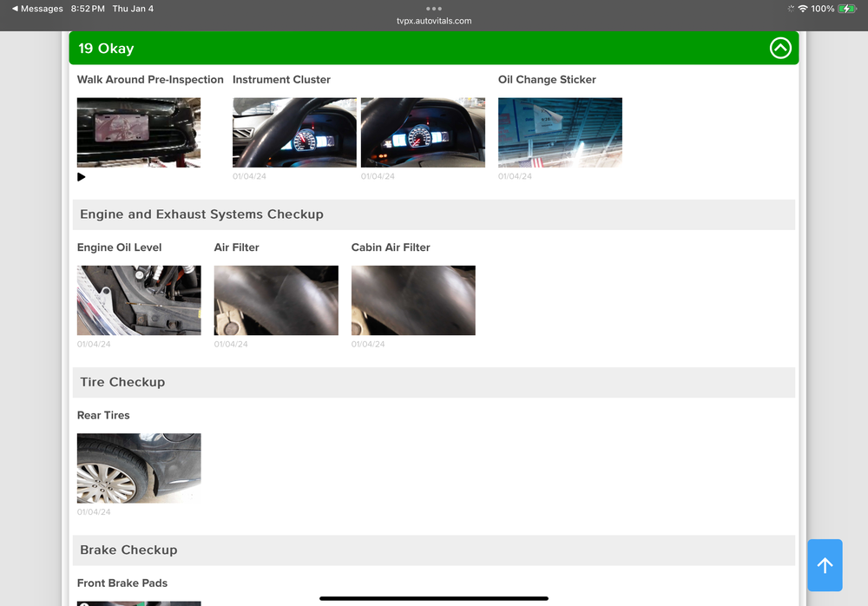The image size is (868, 606).
Task: Collapse the 19 Okay section chevron
Action: pyautogui.click(x=780, y=49)
